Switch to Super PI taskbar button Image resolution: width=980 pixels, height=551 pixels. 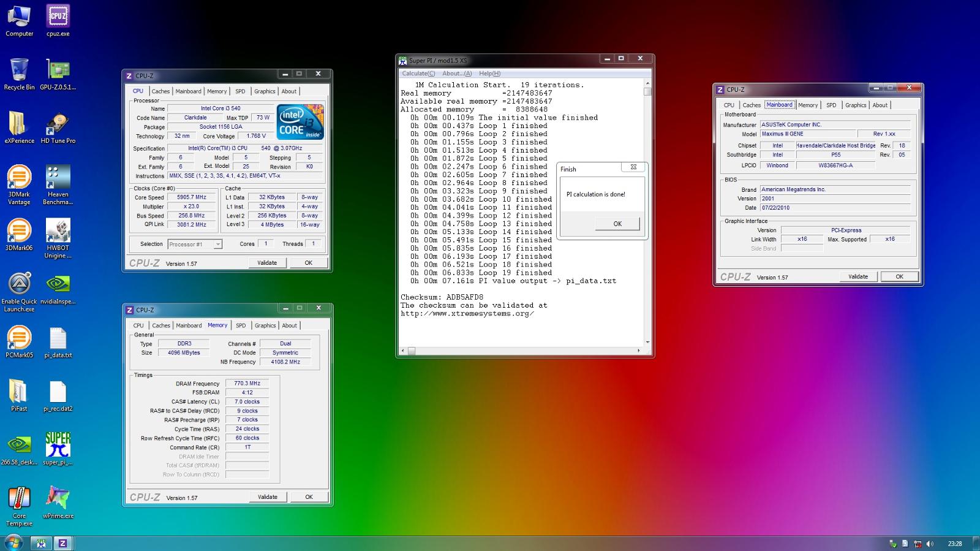(x=41, y=543)
